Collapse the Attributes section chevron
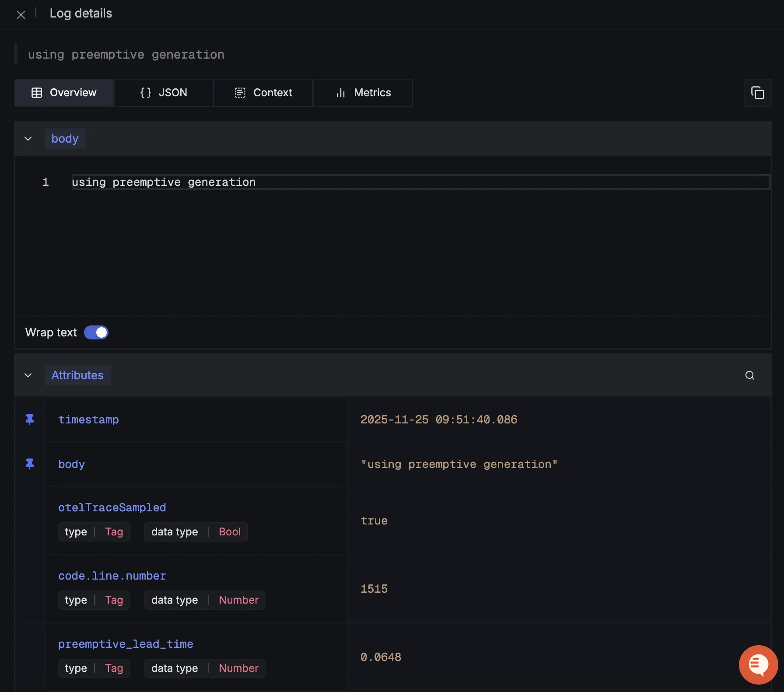 [x=28, y=375]
